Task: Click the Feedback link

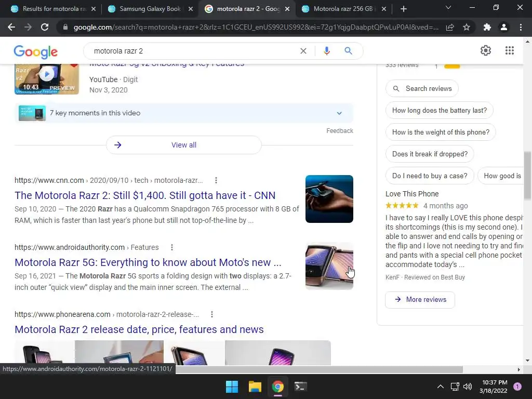Action: click(x=340, y=130)
